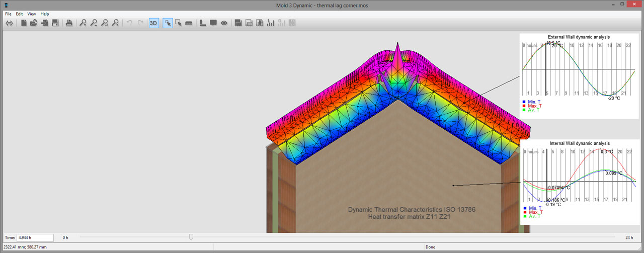Click the '0 h' label at slider start

pyautogui.click(x=65, y=237)
